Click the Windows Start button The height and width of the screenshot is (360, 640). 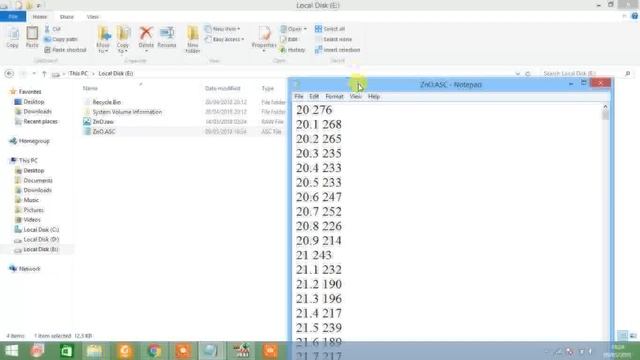(x=11, y=351)
